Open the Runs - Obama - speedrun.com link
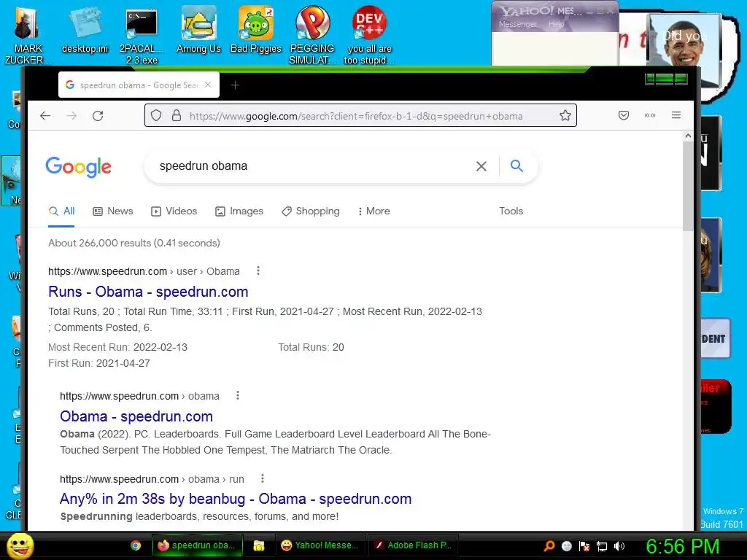 148,292
